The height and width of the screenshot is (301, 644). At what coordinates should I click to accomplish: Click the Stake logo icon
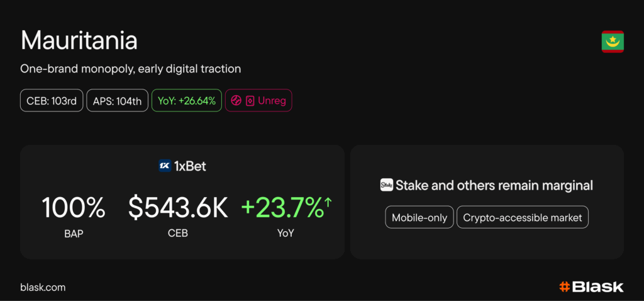(x=387, y=185)
